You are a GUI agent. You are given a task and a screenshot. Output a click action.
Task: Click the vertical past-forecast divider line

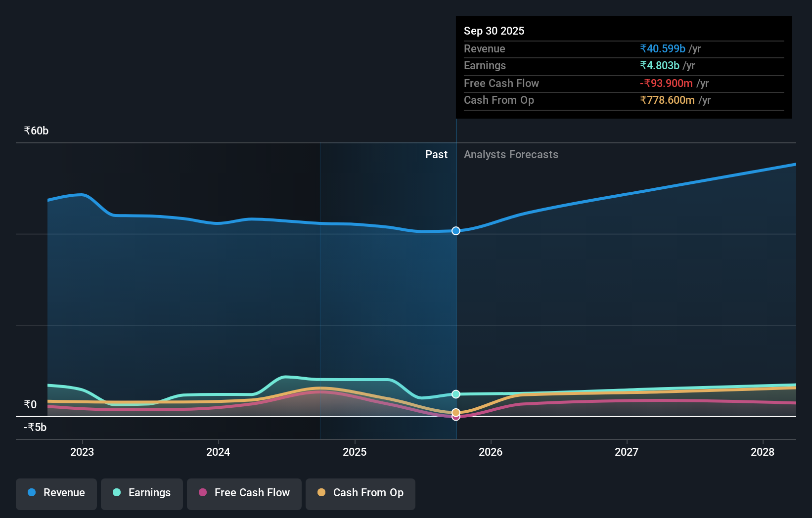pos(455,297)
